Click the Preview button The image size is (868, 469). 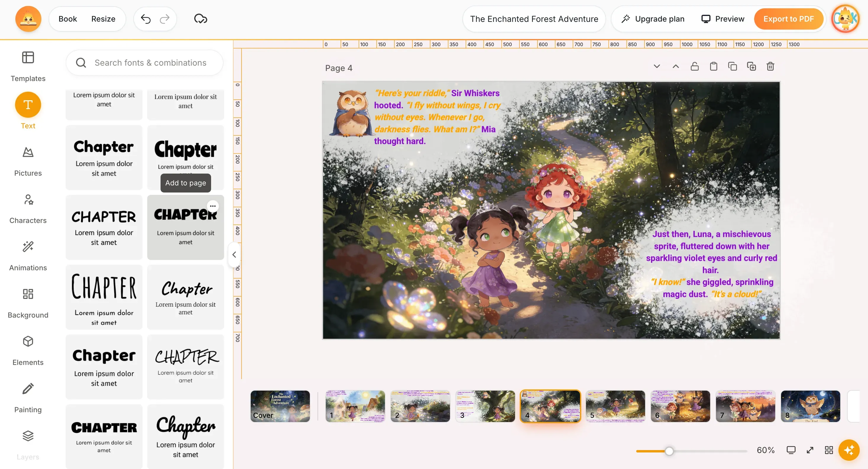pos(723,19)
